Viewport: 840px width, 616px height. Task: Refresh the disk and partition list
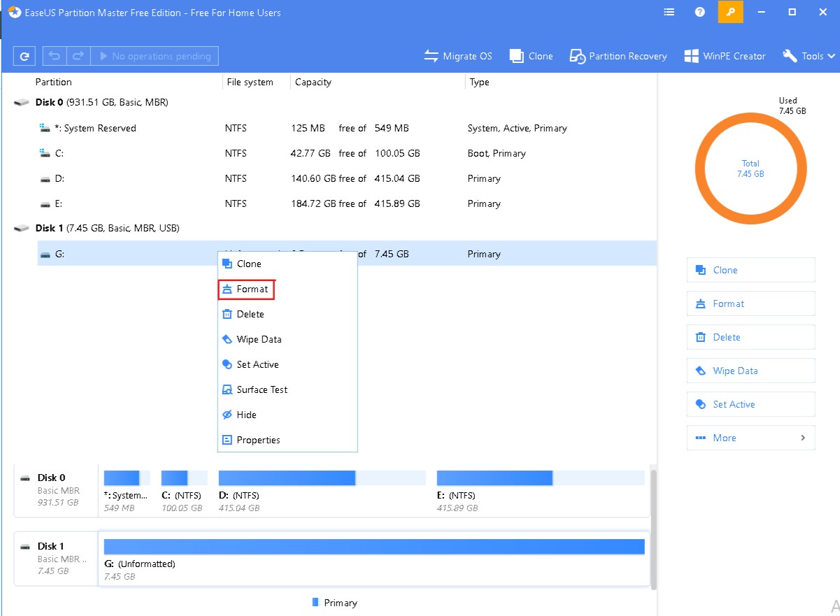pos(23,55)
